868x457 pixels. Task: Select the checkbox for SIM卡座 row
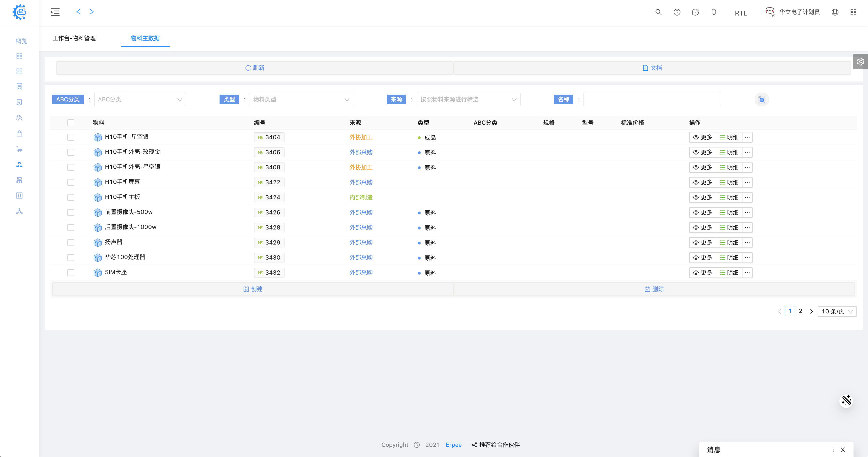click(x=71, y=272)
